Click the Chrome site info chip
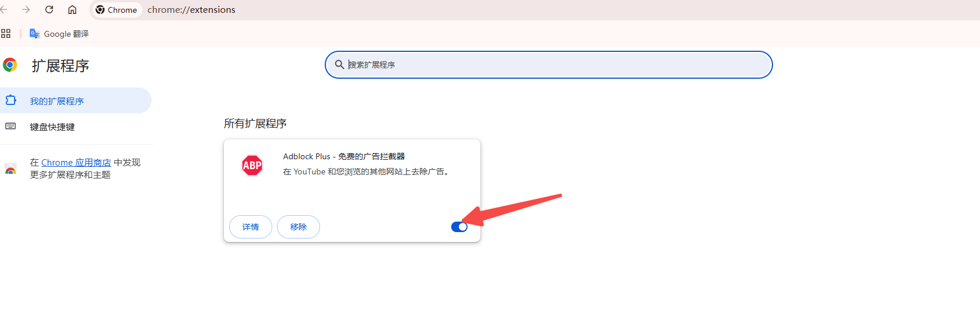 (117, 10)
